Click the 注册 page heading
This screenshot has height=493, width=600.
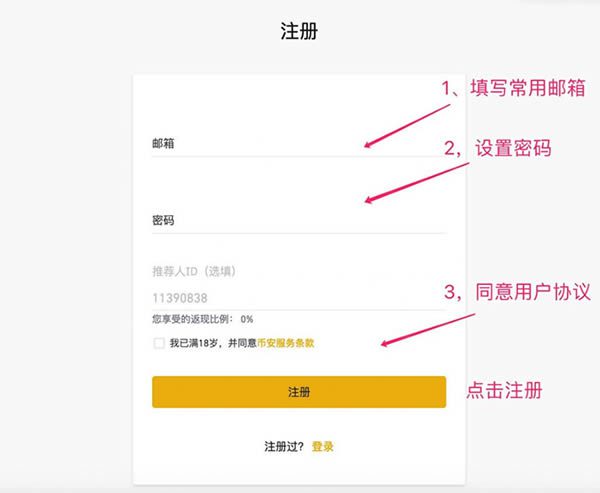[299, 31]
